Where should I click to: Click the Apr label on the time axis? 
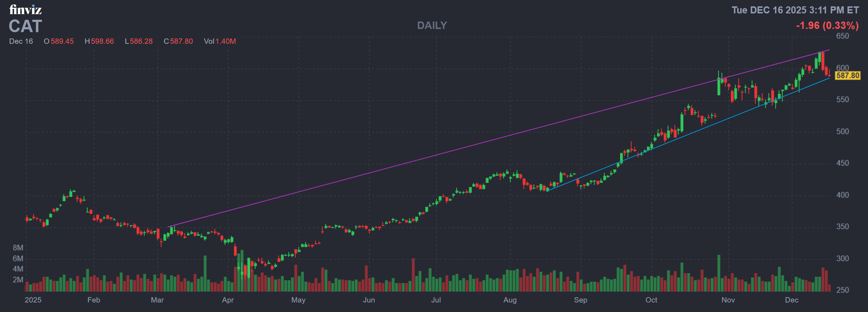(x=228, y=300)
